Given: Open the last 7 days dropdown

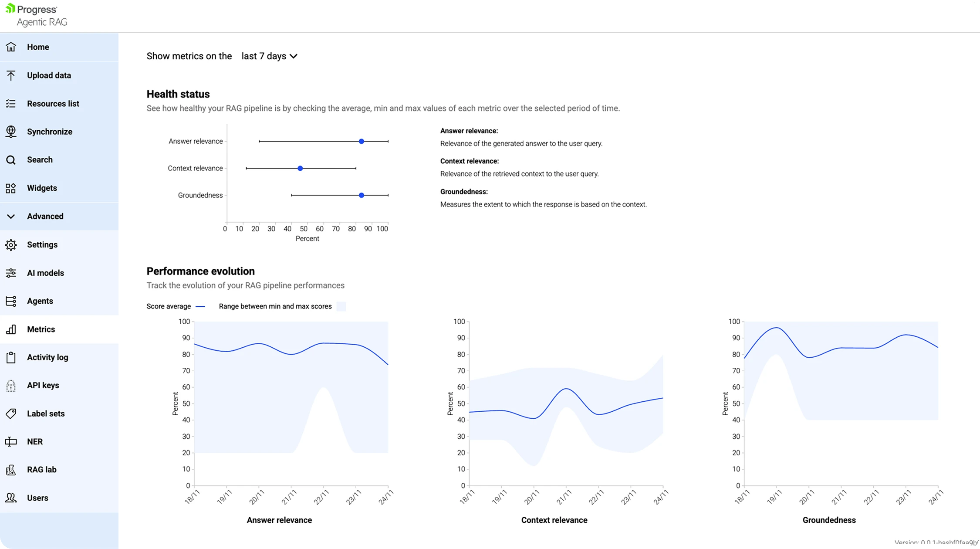Looking at the screenshot, I should coord(269,56).
